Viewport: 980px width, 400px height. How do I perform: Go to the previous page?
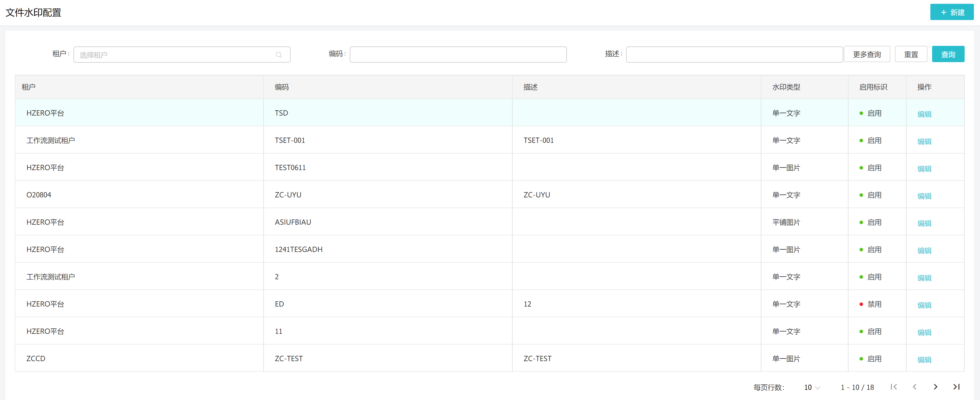pyautogui.click(x=915, y=387)
